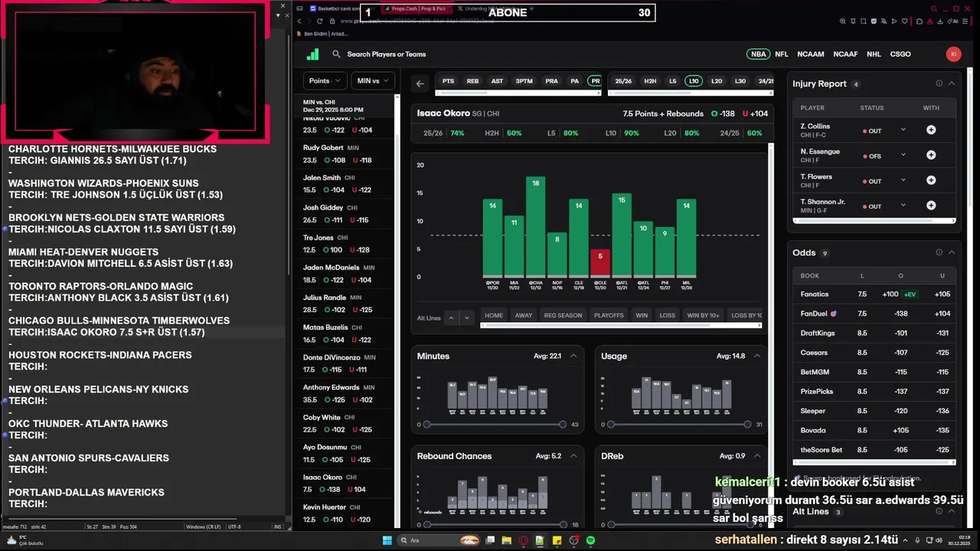Add Z. Collins with the plus icon
Screen dimensions: 980x551
point(931,130)
